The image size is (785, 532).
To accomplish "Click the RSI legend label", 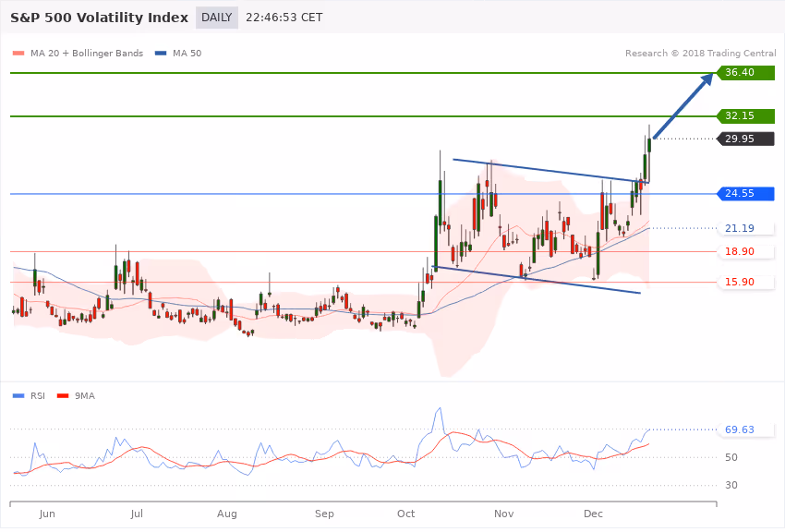I will [x=38, y=396].
